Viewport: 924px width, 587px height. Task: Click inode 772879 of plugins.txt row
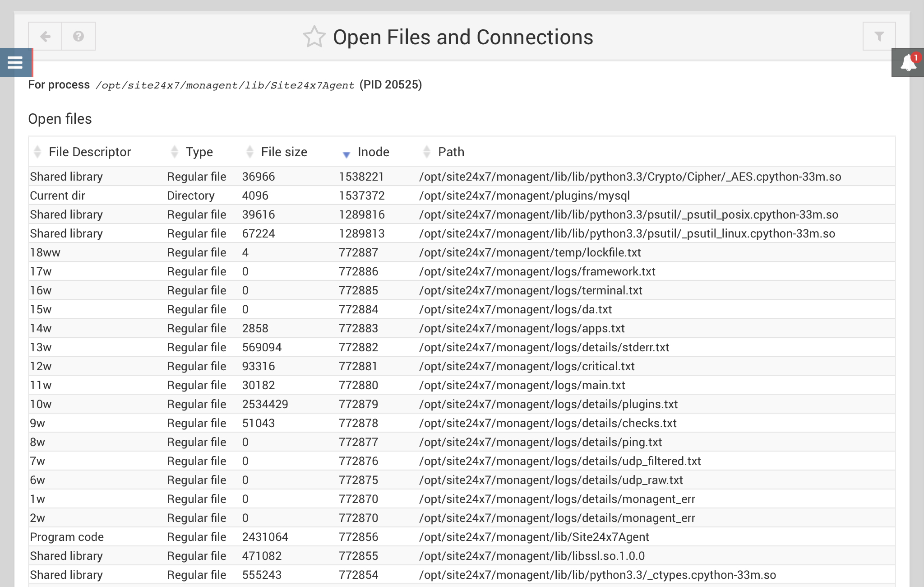[x=358, y=404]
